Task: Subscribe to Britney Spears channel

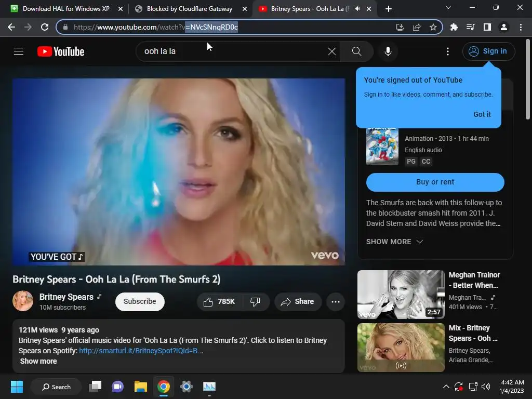Action: 140,302
